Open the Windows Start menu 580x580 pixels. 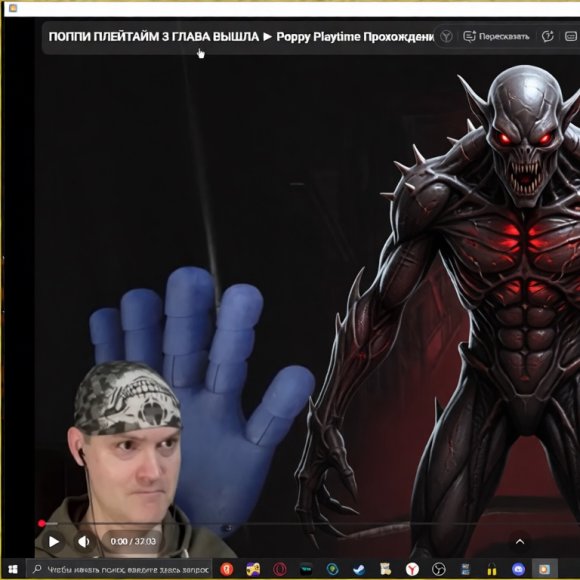(x=13, y=569)
